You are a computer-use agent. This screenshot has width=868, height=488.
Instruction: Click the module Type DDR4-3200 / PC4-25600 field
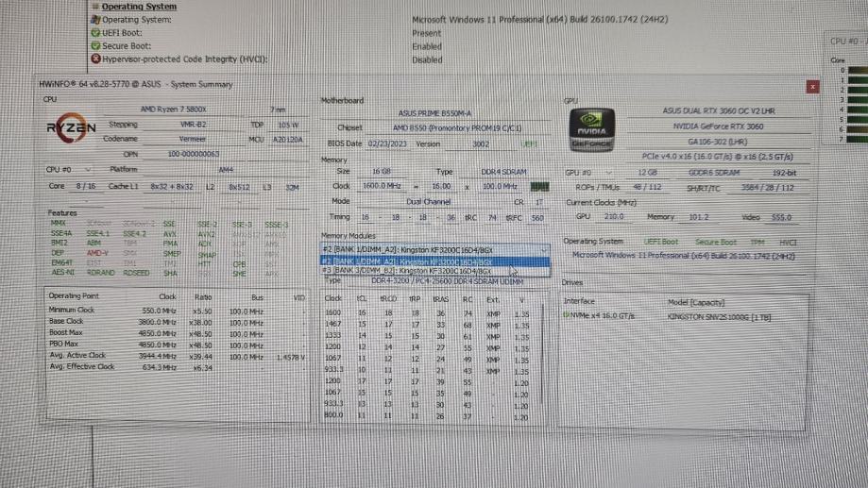[x=448, y=281]
